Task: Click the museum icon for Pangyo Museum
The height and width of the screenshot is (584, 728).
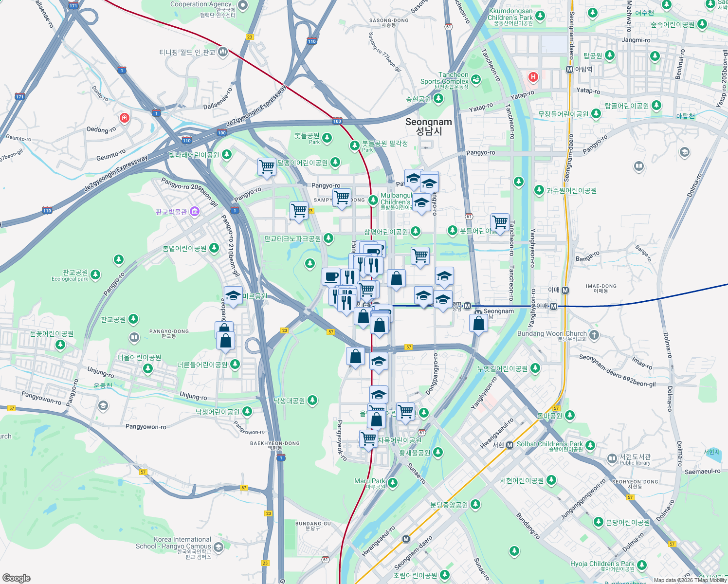Action: click(195, 211)
